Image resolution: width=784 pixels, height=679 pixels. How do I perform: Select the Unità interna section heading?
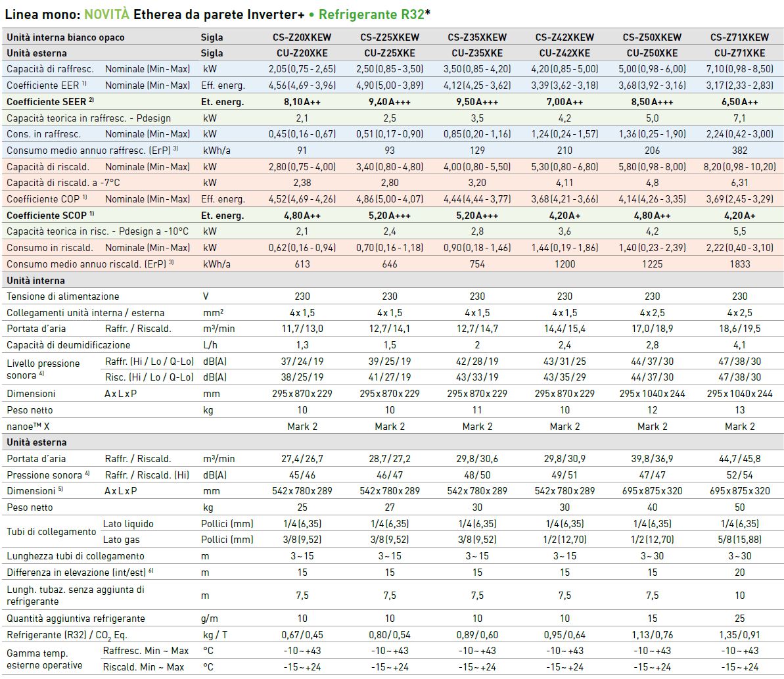[35, 281]
